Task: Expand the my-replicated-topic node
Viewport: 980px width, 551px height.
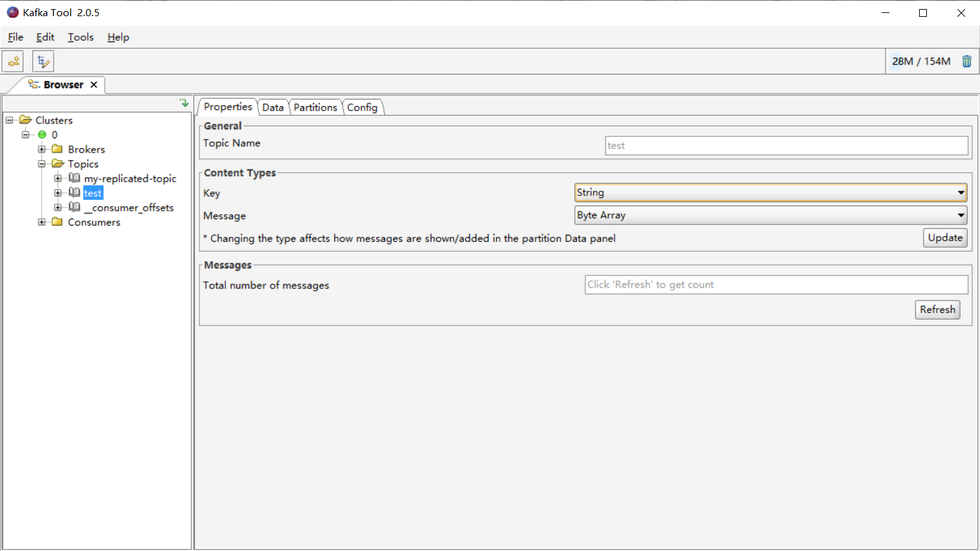Action: 58,178
